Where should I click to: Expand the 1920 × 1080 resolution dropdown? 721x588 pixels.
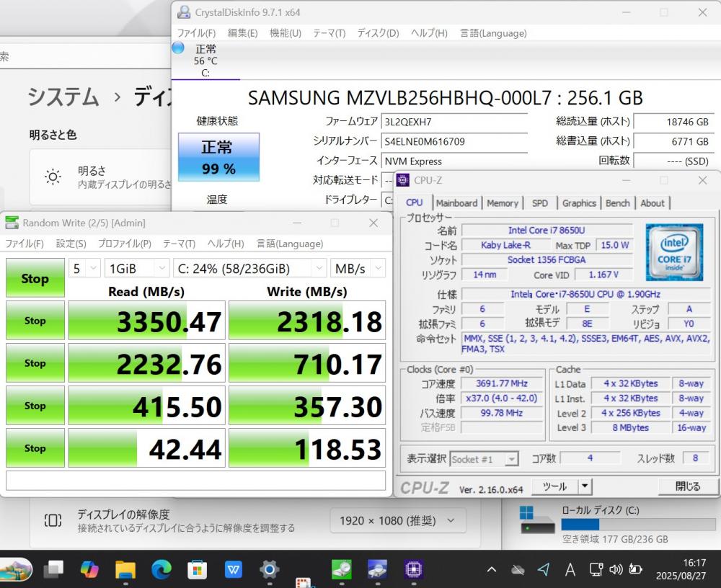398,521
